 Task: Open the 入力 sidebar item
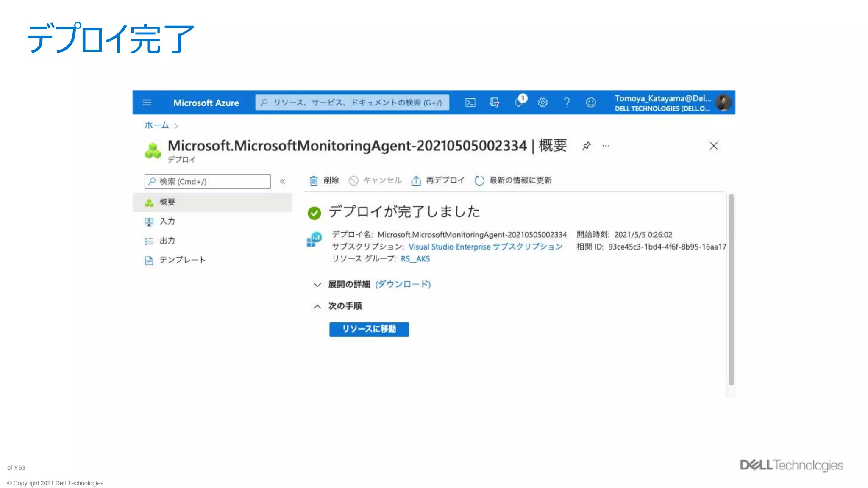pyautogui.click(x=212, y=221)
